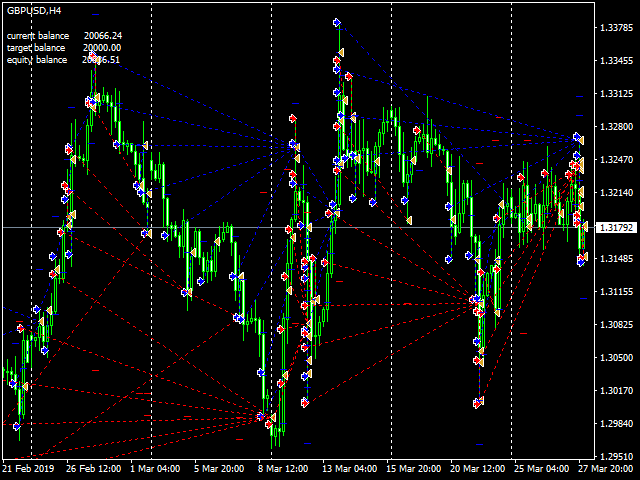The image size is (640, 480).
Task: Click the 21 Feb 2019 date label
Action: coord(28,468)
